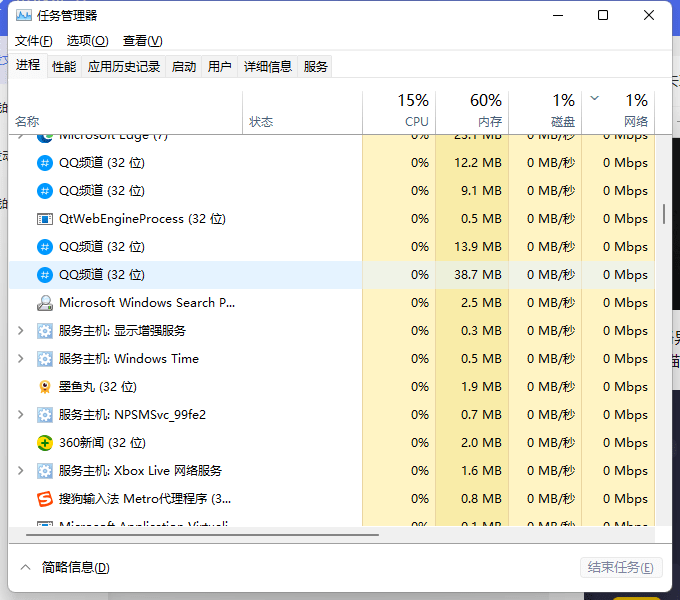Select the 搜狗输入法 Metro代理程序 icon

45,498
